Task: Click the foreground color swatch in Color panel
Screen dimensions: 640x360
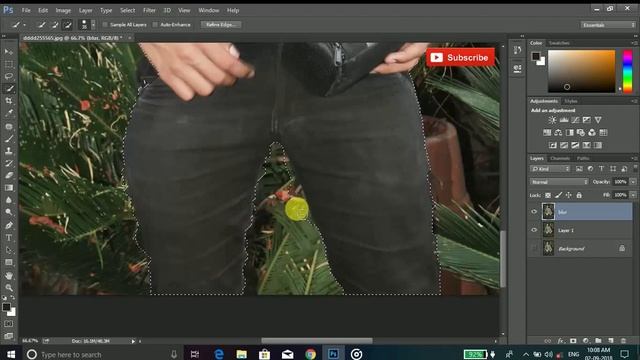Action: click(536, 56)
